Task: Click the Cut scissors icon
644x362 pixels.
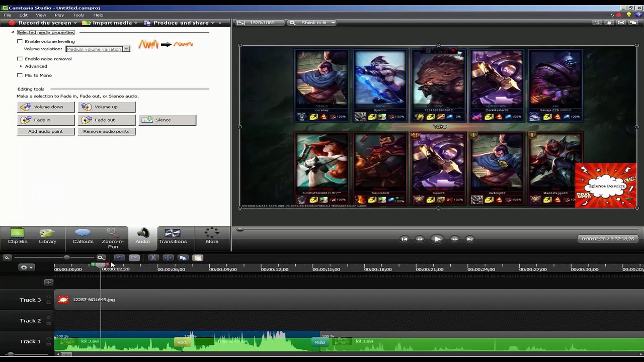Action: tap(153, 258)
